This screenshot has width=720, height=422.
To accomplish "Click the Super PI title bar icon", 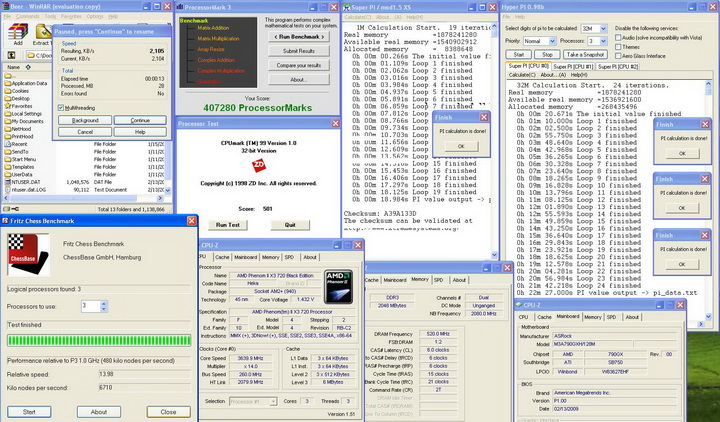I will 347,7.
